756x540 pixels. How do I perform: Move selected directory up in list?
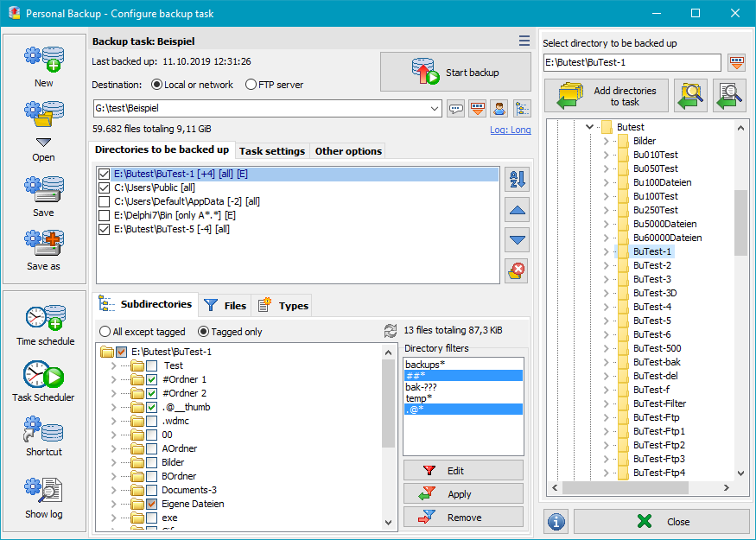coord(517,210)
